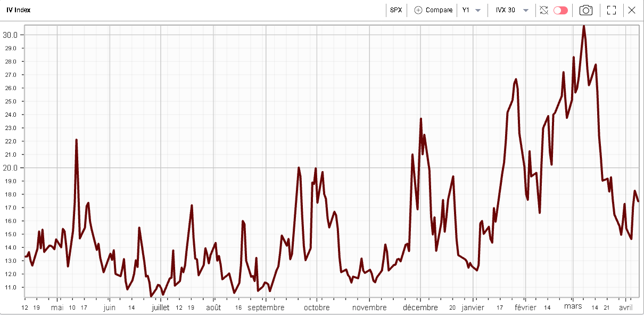This screenshot has width=644, height=315.
Task: Click the 23.0 y-axis label
Action: [x=11, y=128]
